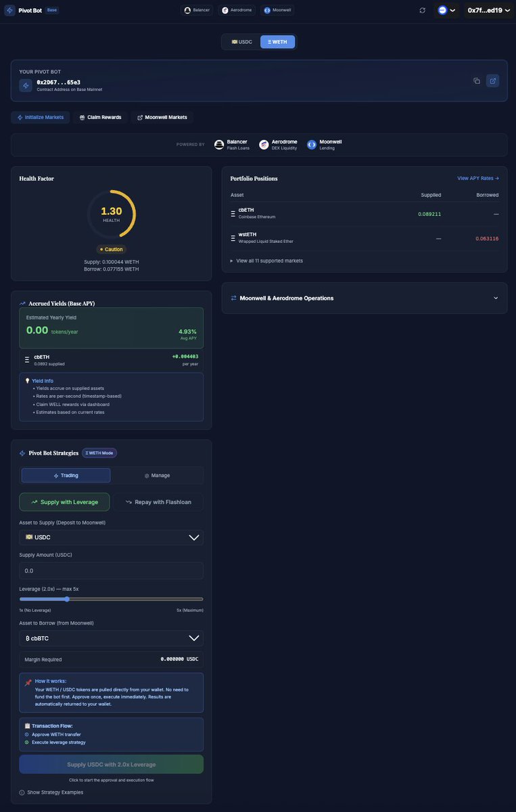Click the lightning icon beside contract address
This screenshot has width=516, height=812.
pyautogui.click(x=26, y=85)
